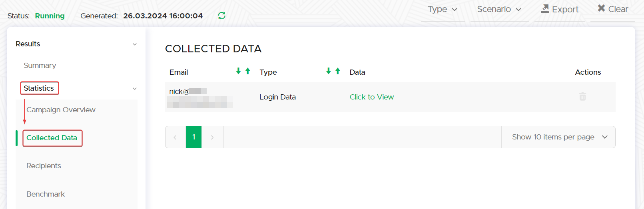Click the green refresh icon beside Generated
This screenshot has height=209, width=644.
222,16
